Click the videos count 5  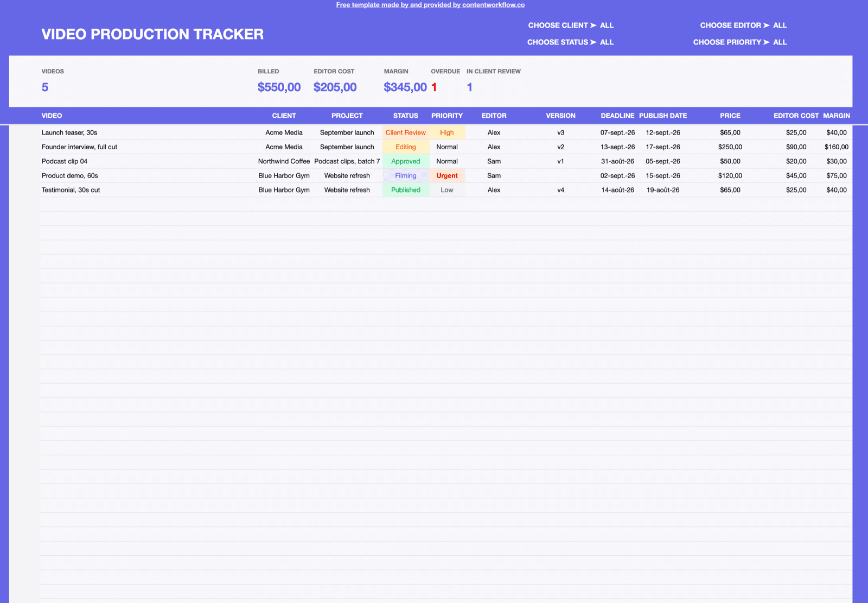click(x=45, y=87)
